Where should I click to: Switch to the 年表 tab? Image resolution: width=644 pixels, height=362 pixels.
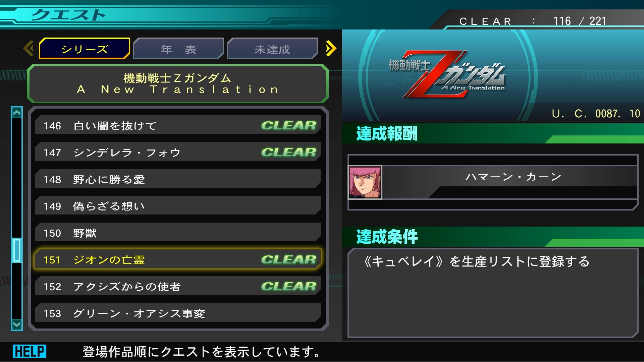click(x=178, y=49)
